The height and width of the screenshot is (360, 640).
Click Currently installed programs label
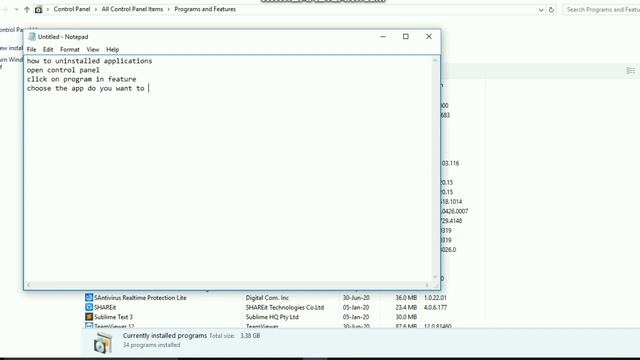click(x=165, y=336)
